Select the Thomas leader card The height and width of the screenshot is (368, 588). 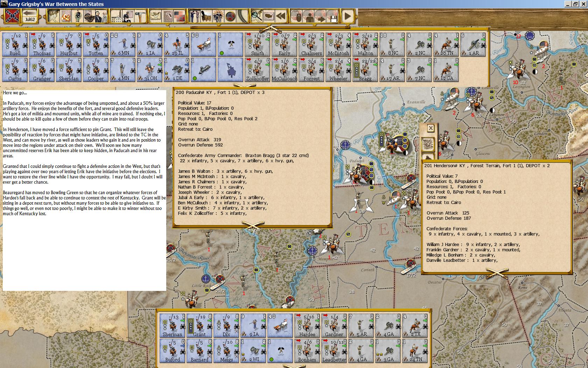click(42, 44)
